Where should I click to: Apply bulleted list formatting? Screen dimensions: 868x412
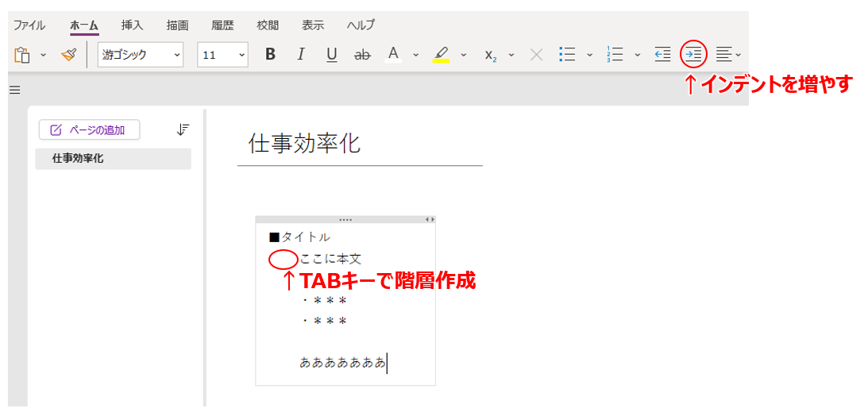(567, 54)
